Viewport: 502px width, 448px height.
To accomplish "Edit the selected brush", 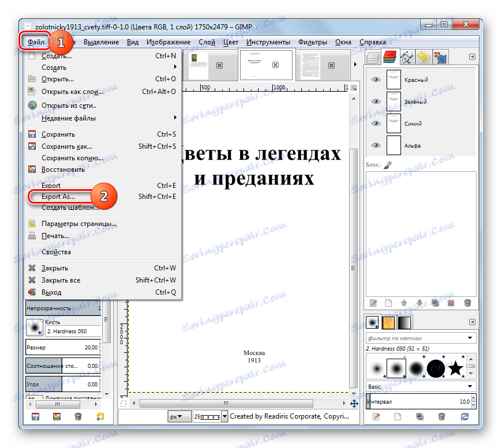I will click(x=376, y=416).
